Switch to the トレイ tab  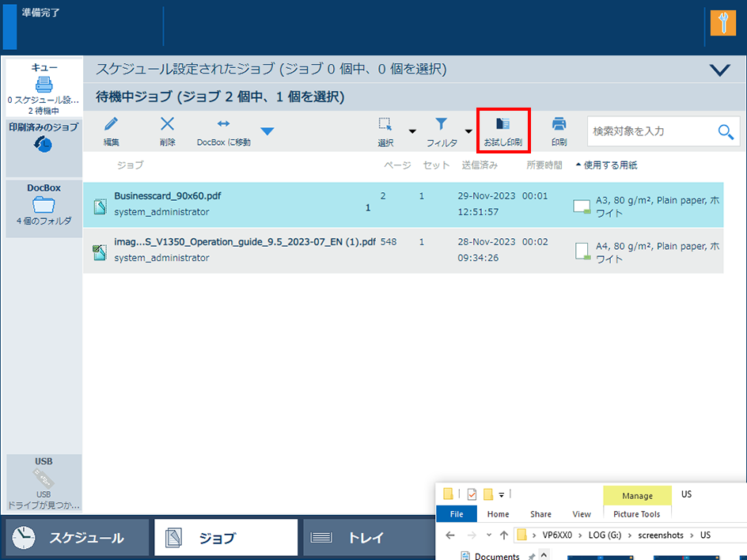(369, 538)
